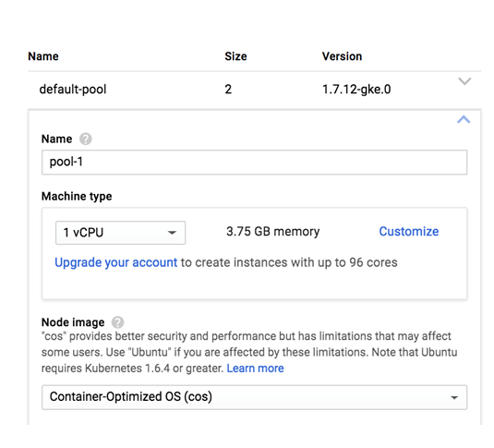Expand the default-pool row chevron

464,81
